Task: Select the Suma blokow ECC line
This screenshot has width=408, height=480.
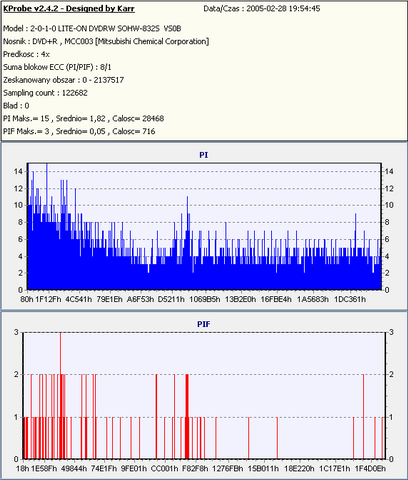Action: 57,67
